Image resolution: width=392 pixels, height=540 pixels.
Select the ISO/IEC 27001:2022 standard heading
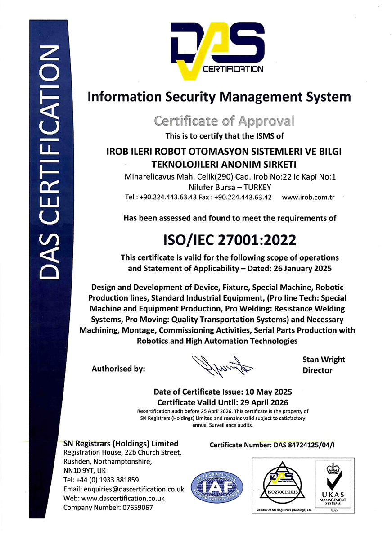pos(229,239)
